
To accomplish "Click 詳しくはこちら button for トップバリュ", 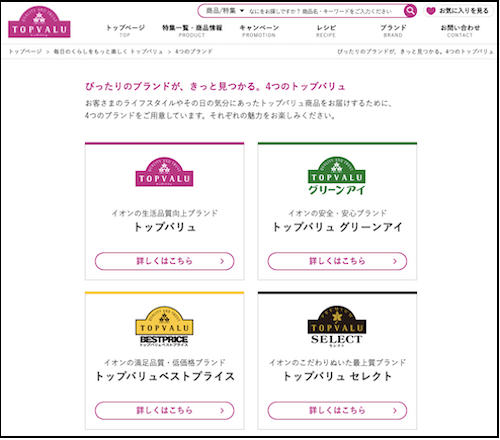I will coord(164,261).
